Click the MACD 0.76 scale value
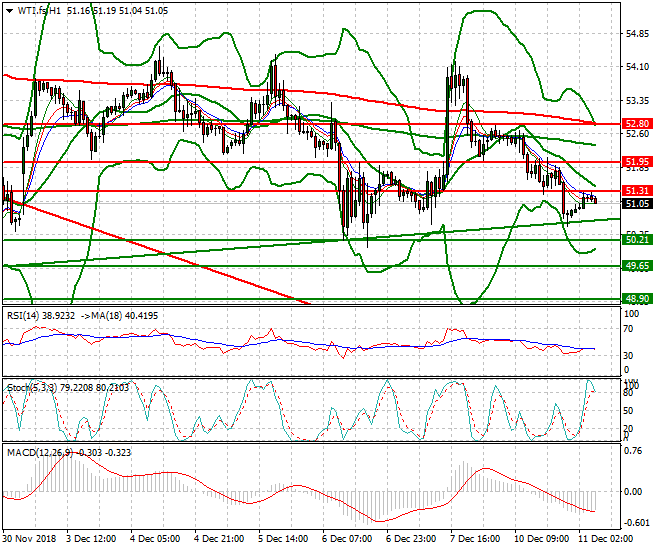This screenshot has width=660, height=550. pos(634,451)
